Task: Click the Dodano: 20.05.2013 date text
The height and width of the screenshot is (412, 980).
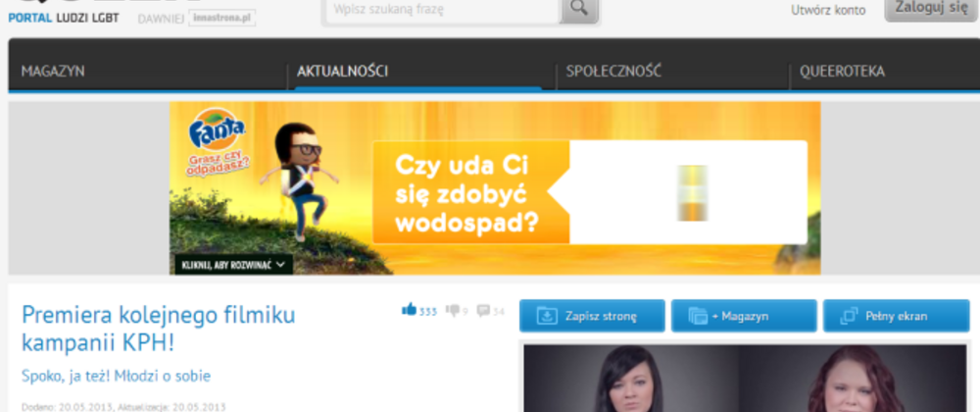Action: coord(68,407)
